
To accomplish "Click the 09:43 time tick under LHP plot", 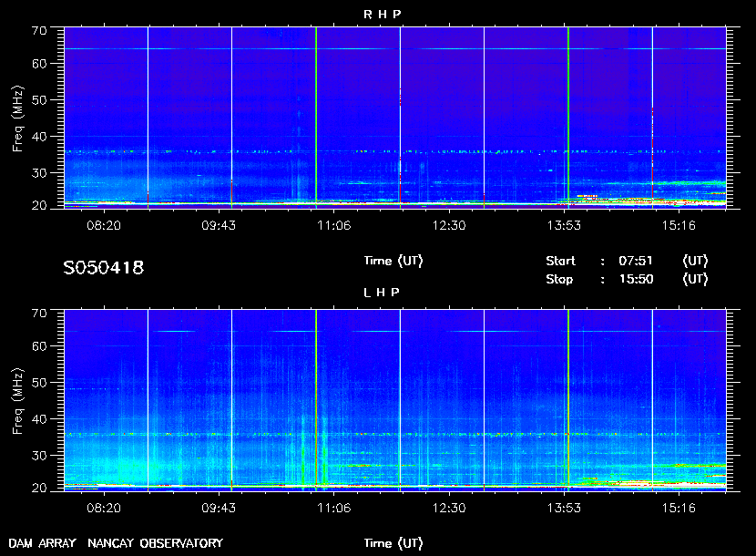I will click(x=219, y=509).
